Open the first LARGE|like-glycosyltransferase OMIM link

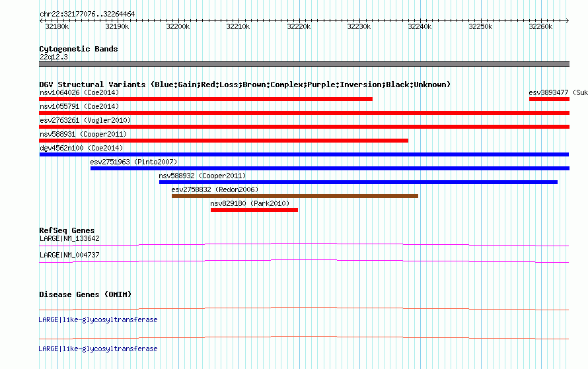(98, 320)
